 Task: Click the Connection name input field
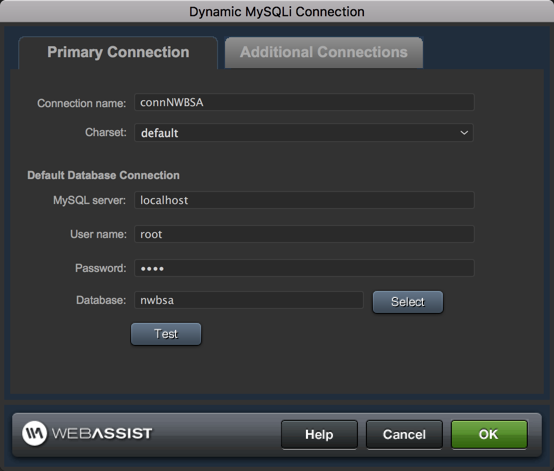[304, 102]
